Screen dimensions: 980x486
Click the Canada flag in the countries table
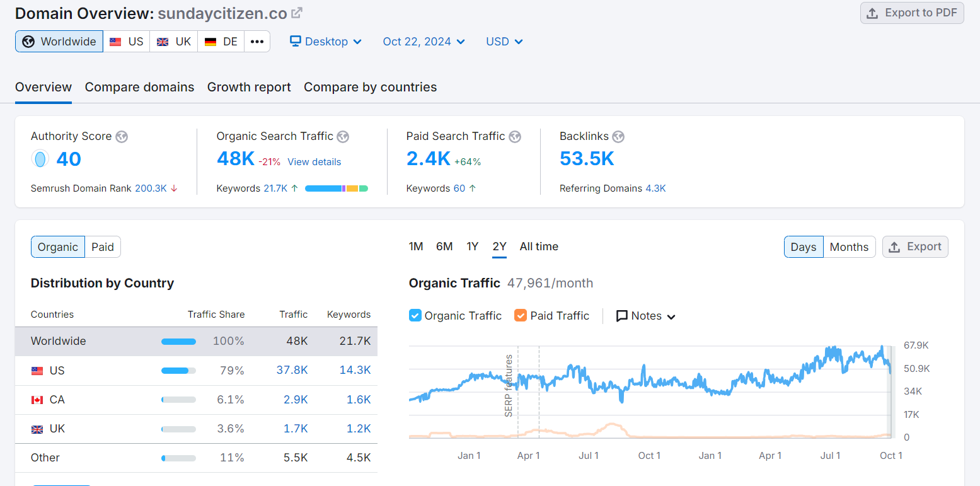point(37,400)
